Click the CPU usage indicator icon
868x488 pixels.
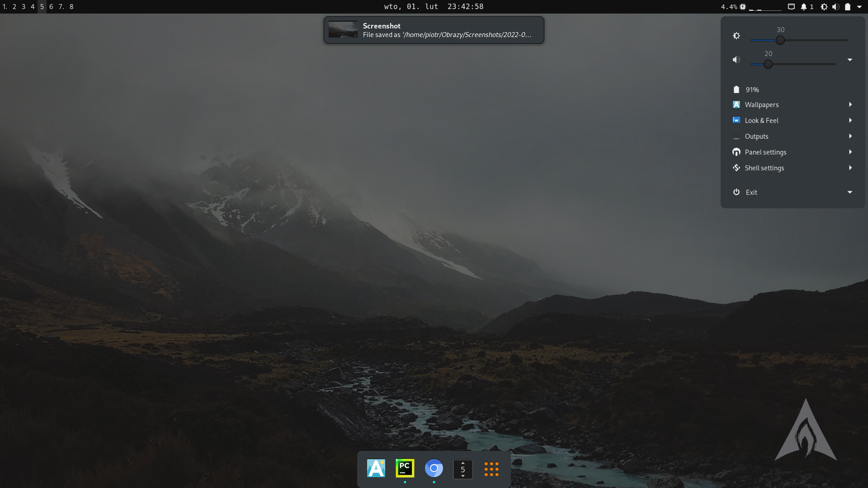[743, 7]
